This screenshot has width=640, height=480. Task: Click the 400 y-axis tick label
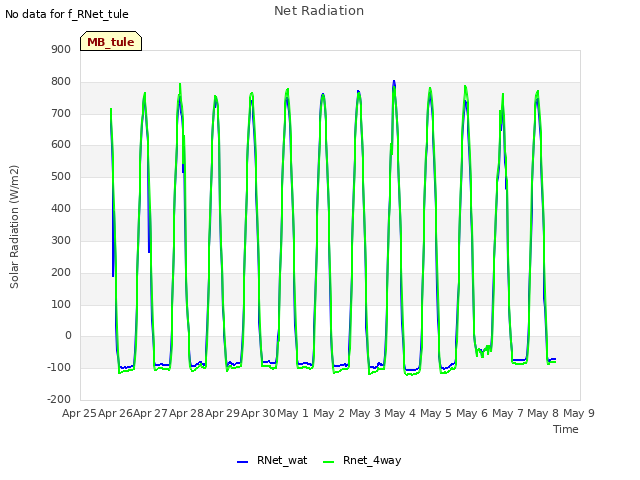(61, 209)
